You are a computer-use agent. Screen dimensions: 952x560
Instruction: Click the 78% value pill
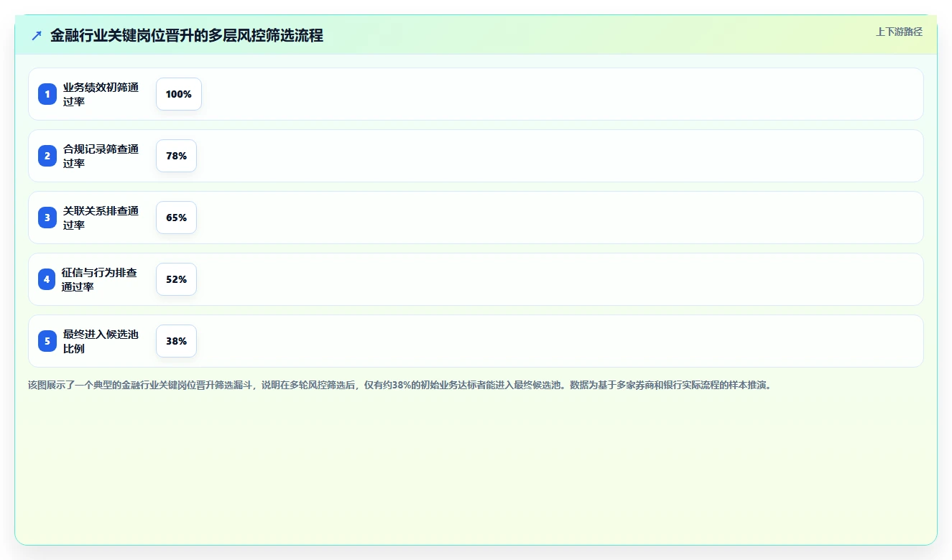(x=176, y=156)
